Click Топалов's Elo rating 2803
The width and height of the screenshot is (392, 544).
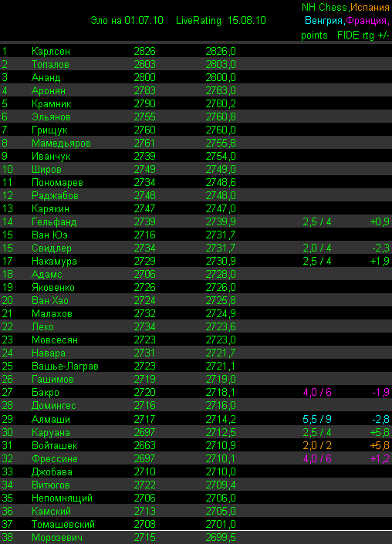pos(144,65)
